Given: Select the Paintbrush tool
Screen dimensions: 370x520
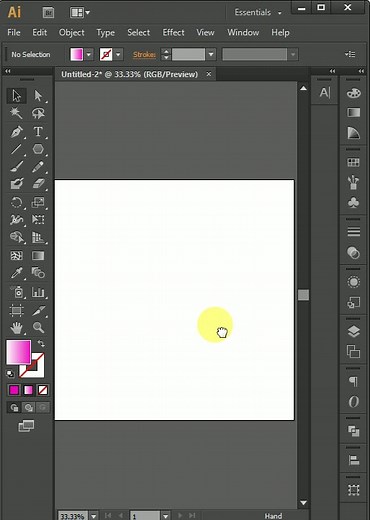Looking at the screenshot, I should click(x=16, y=166).
